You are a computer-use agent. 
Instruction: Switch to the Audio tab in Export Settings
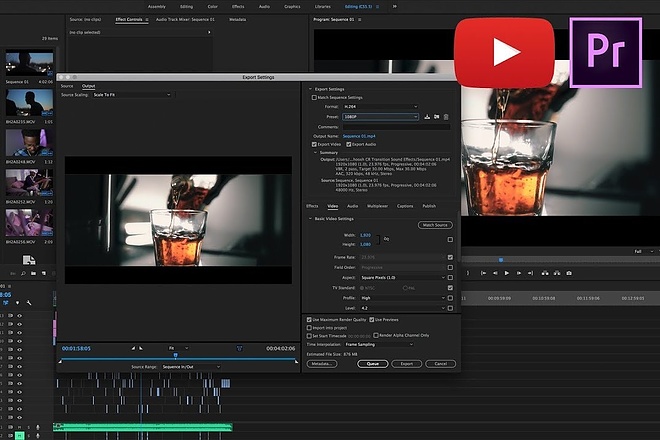point(352,206)
